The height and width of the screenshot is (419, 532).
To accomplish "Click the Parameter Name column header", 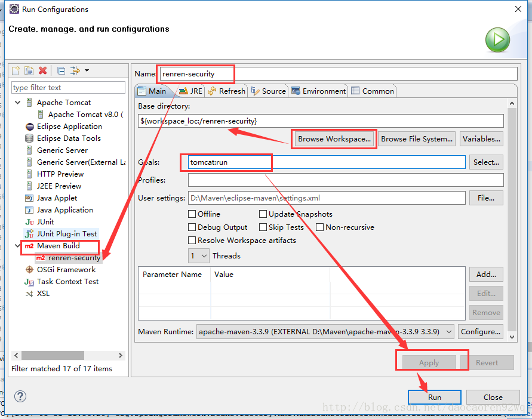I will click(x=172, y=275).
